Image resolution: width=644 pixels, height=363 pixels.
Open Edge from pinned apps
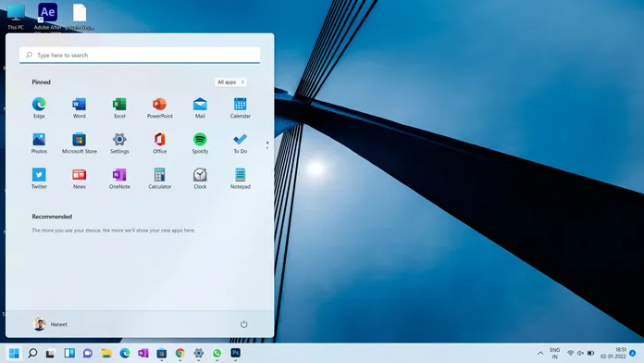(x=39, y=108)
